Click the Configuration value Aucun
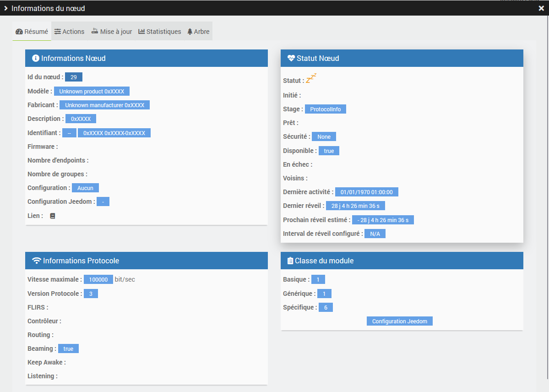The width and height of the screenshot is (549, 392). click(x=86, y=188)
